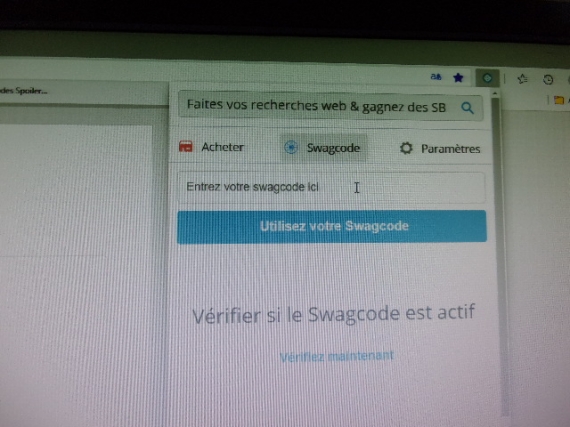The image size is (570, 427).
Task: Click the Paramètres gear icon
Action: tap(406, 148)
